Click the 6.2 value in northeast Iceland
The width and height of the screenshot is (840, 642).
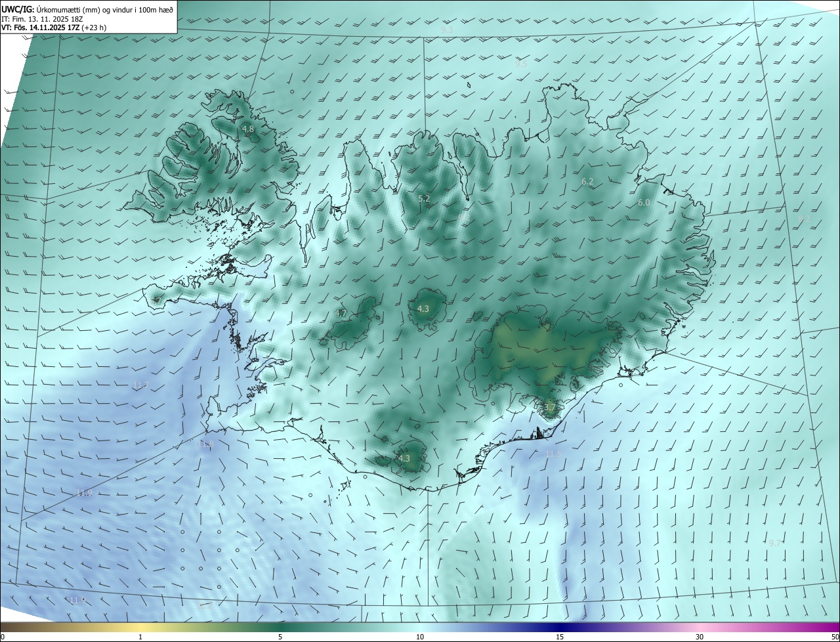pyautogui.click(x=587, y=181)
